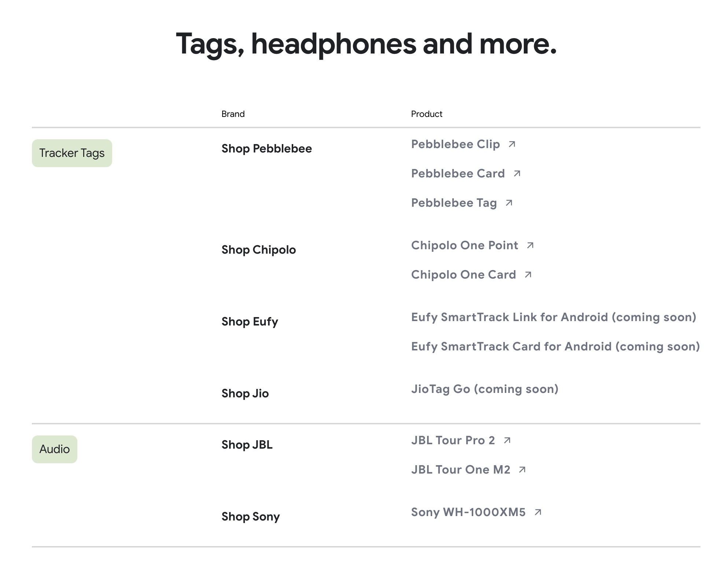728x574 pixels.
Task: Open the Pebblebee Clip product text link
Action: pos(455,144)
